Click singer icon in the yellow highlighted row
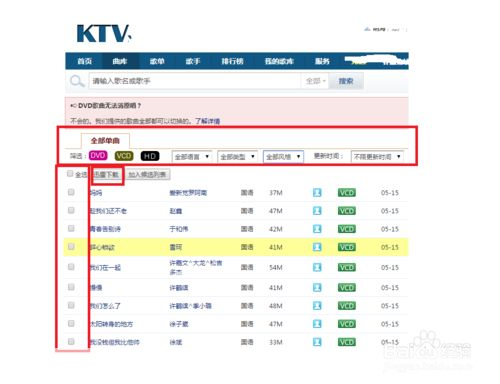The image size is (500, 384). (317, 247)
